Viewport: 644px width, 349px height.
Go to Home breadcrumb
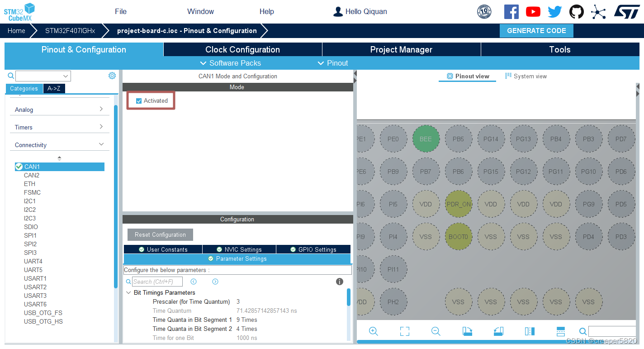(x=16, y=31)
